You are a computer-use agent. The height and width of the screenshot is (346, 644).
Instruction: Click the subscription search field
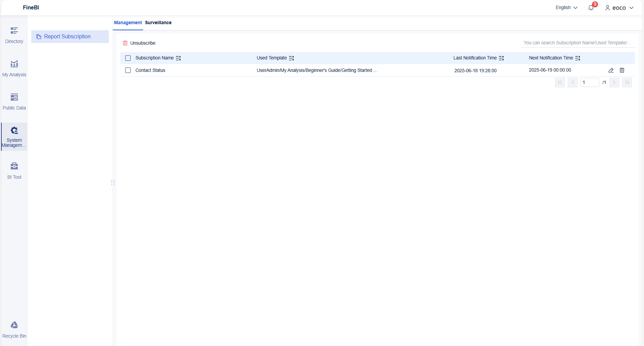[578, 43]
